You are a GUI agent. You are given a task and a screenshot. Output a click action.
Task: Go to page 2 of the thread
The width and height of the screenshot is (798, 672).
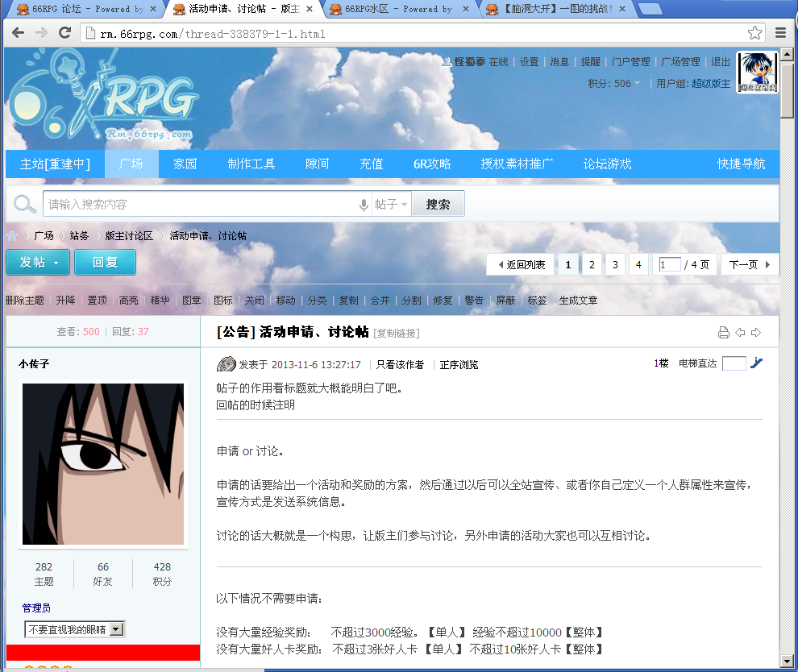tap(592, 264)
